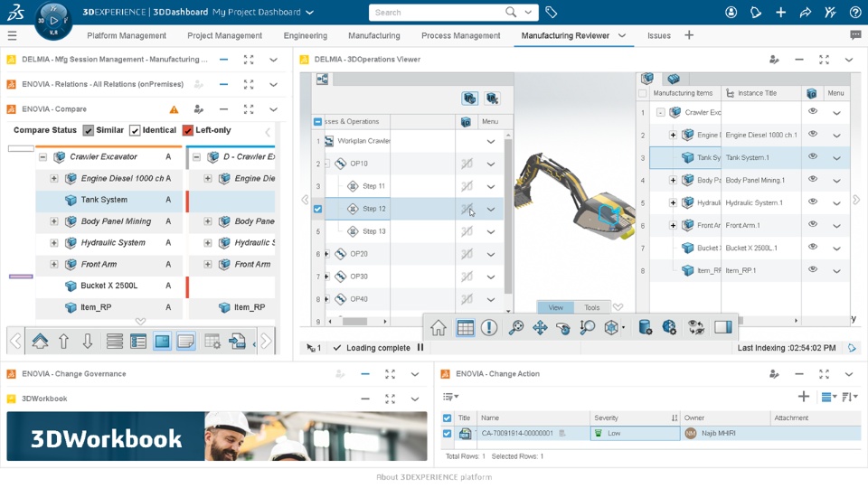Select the Rotate tool in viewer toolbar

click(x=563, y=327)
